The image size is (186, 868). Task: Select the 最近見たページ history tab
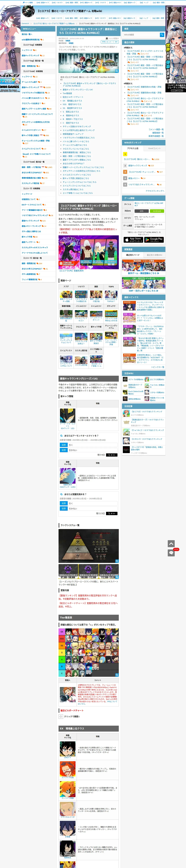tap(133, 255)
